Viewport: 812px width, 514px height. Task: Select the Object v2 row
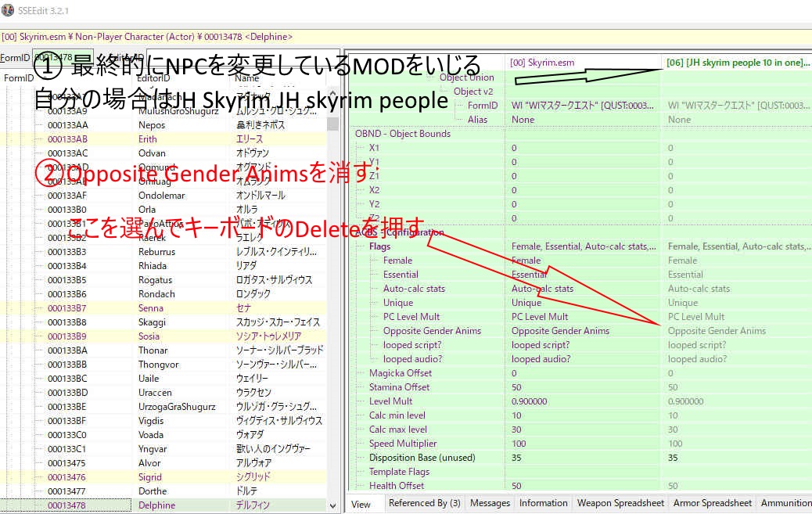(473, 92)
